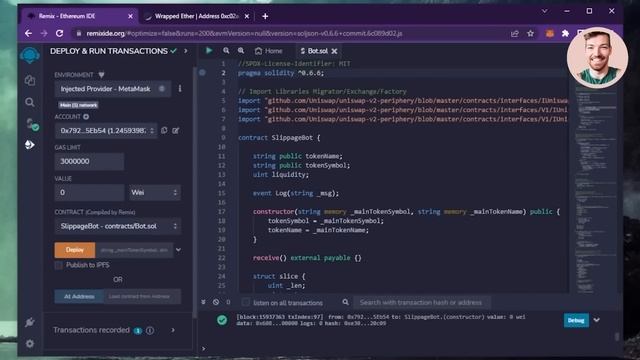Click the Load contract from address field
Screen dimensions: 640x360
[142, 296]
